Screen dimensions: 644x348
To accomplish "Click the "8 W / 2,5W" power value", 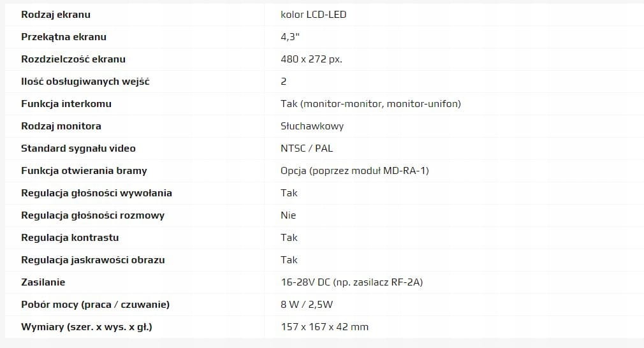I will [307, 305].
